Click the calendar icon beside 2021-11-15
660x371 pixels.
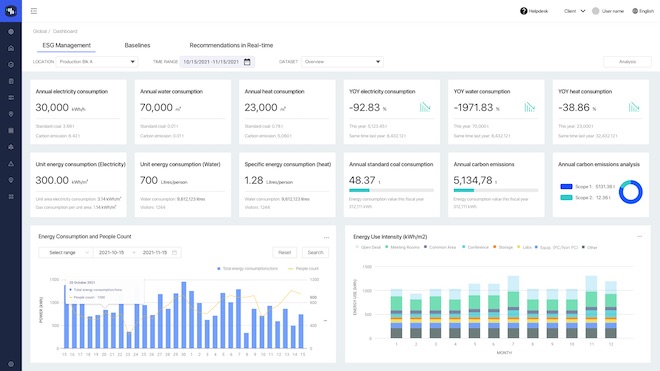tap(174, 253)
